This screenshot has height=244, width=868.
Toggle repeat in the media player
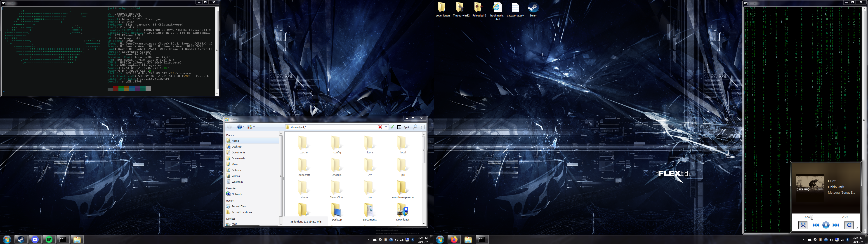(x=849, y=225)
